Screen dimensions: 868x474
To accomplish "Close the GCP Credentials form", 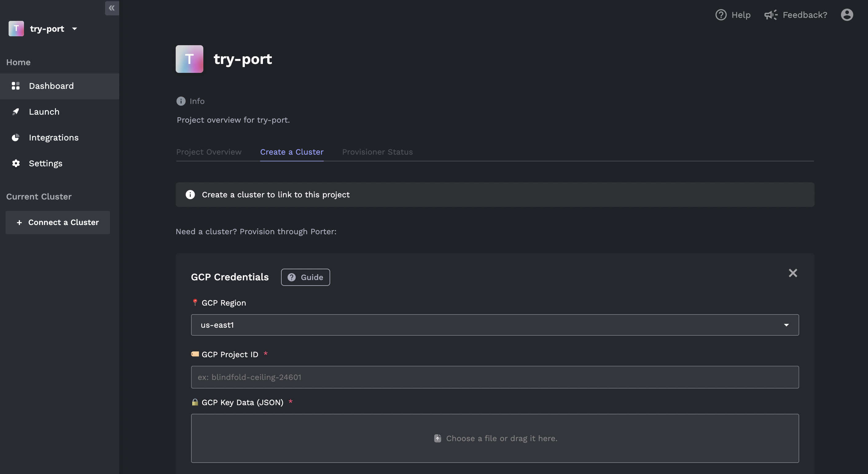I will [x=793, y=273].
